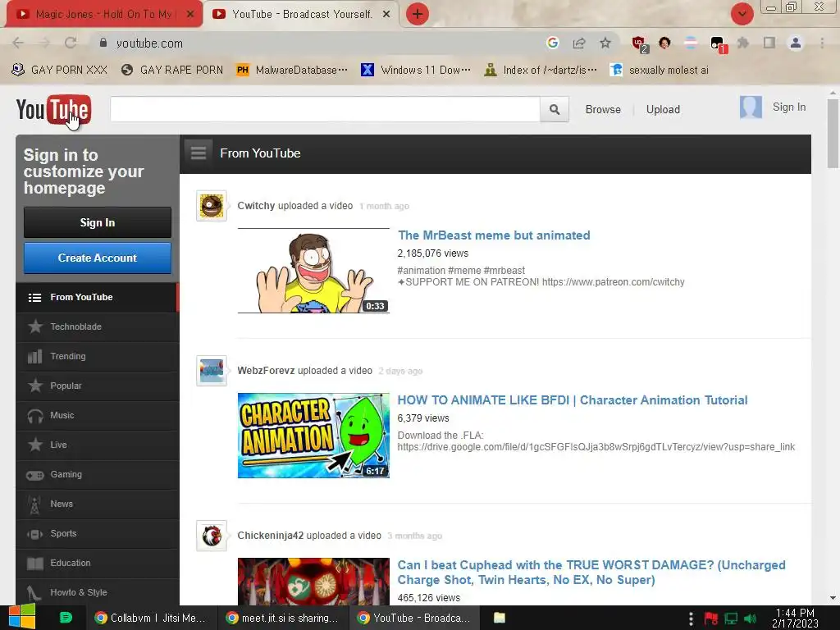Screen dimensions: 840x630
Task: Click the green notes app in the taskbar
Action: coord(66,618)
